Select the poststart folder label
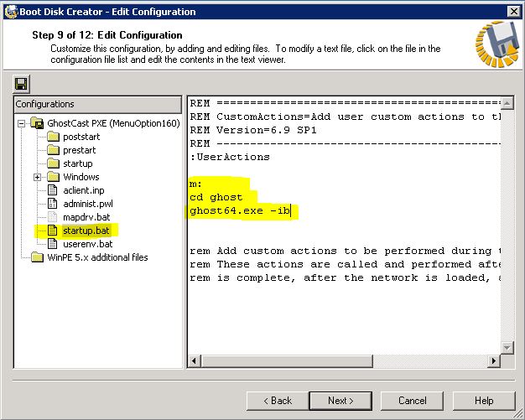 81,137
